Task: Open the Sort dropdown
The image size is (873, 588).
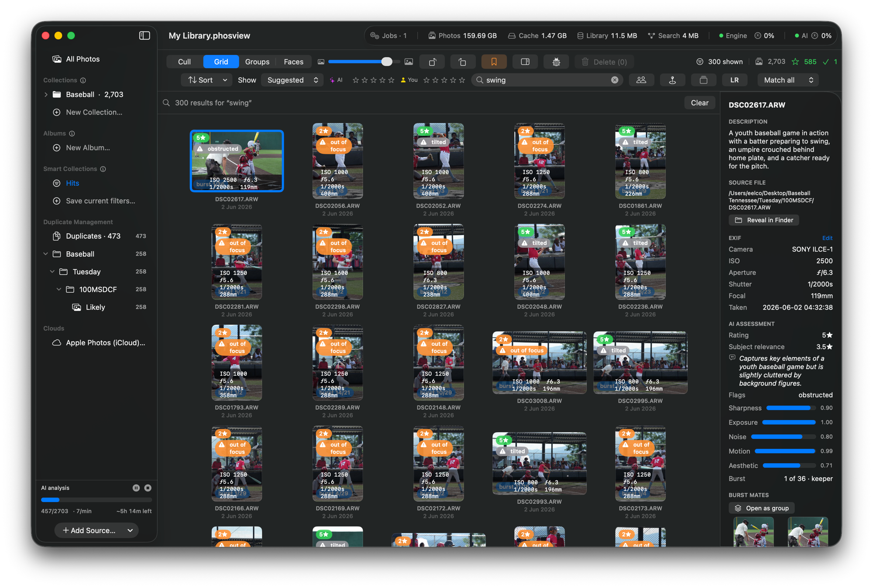Action: click(x=207, y=80)
